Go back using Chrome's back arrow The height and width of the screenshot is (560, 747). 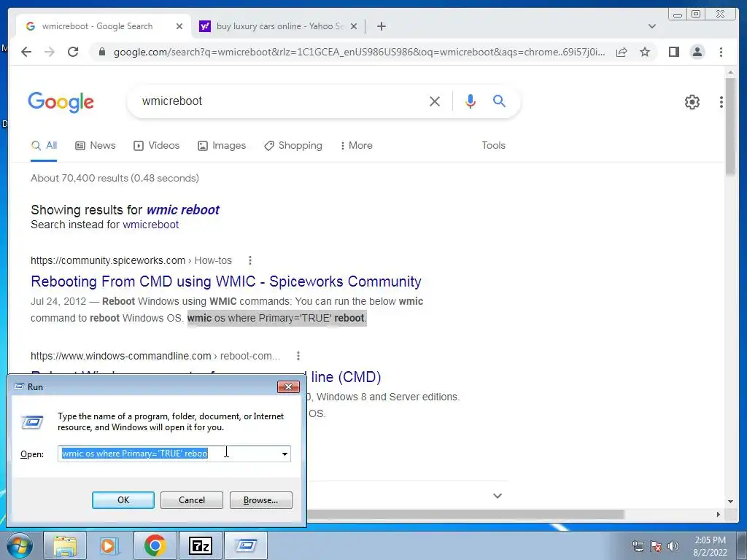(x=26, y=52)
